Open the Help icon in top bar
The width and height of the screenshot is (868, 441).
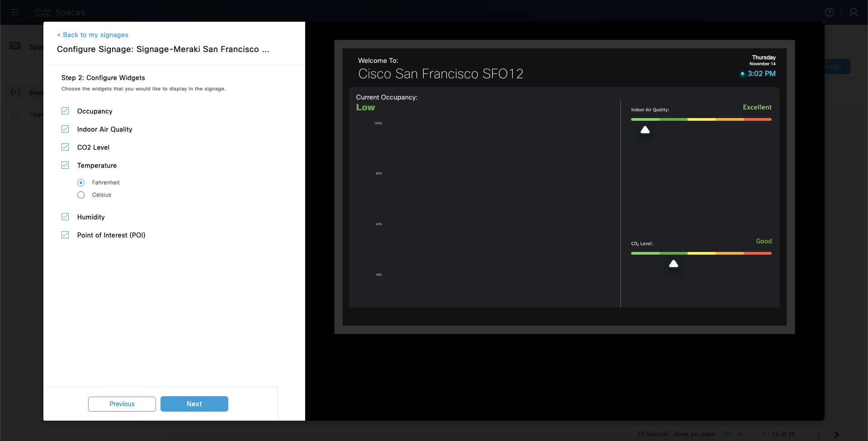[830, 12]
